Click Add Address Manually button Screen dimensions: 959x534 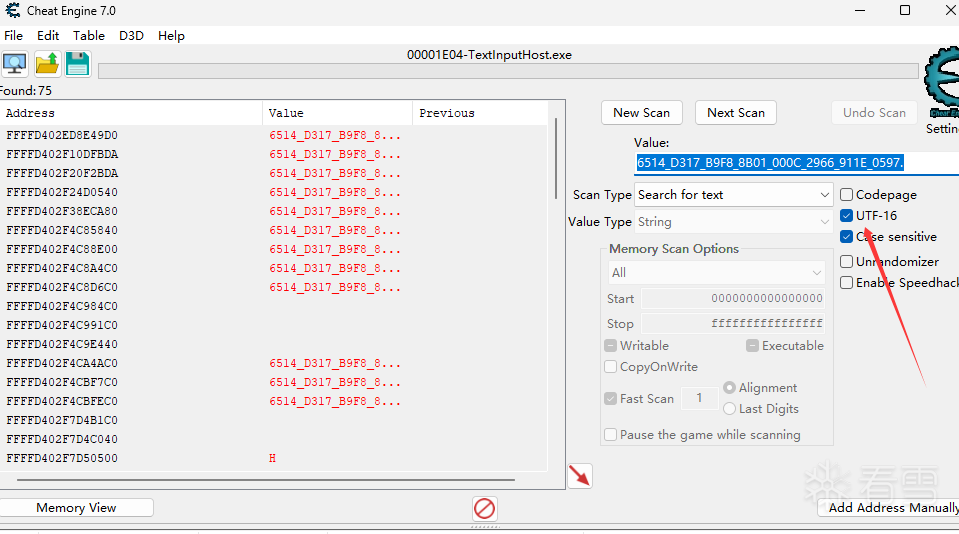point(888,508)
